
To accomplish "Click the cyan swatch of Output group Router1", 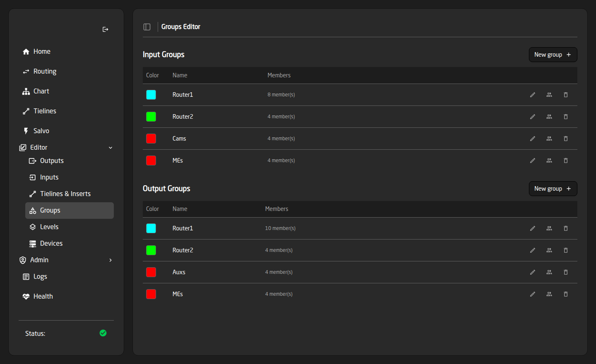I will [151, 228].
